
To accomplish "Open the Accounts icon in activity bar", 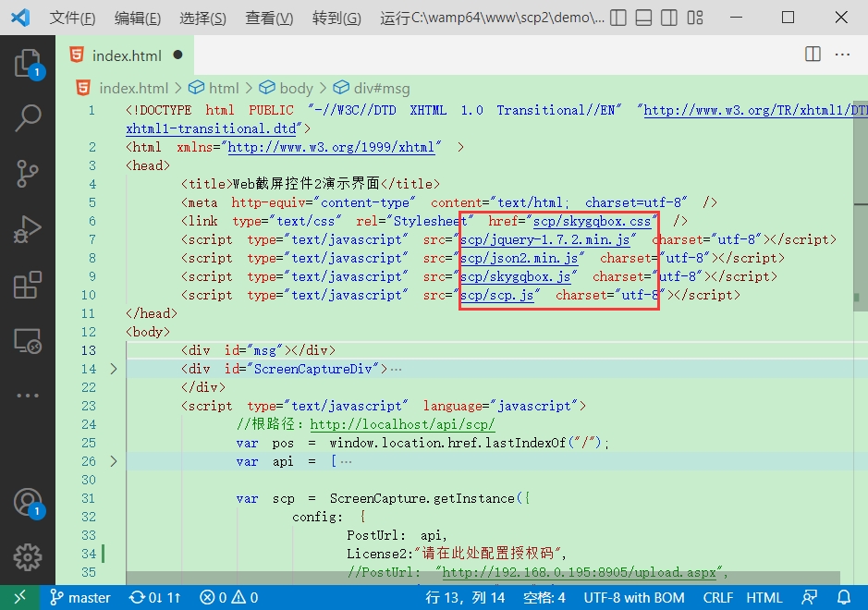I will 28,502.
